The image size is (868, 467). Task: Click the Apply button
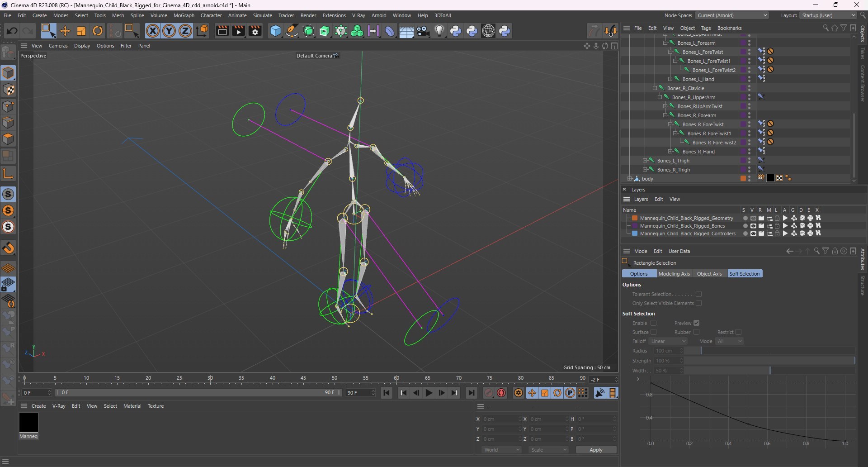coord(596,450)
